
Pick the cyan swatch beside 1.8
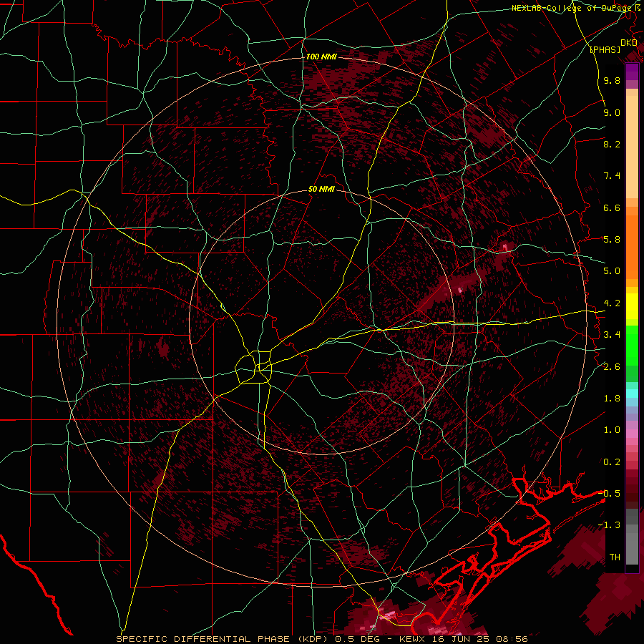point(632,394)
